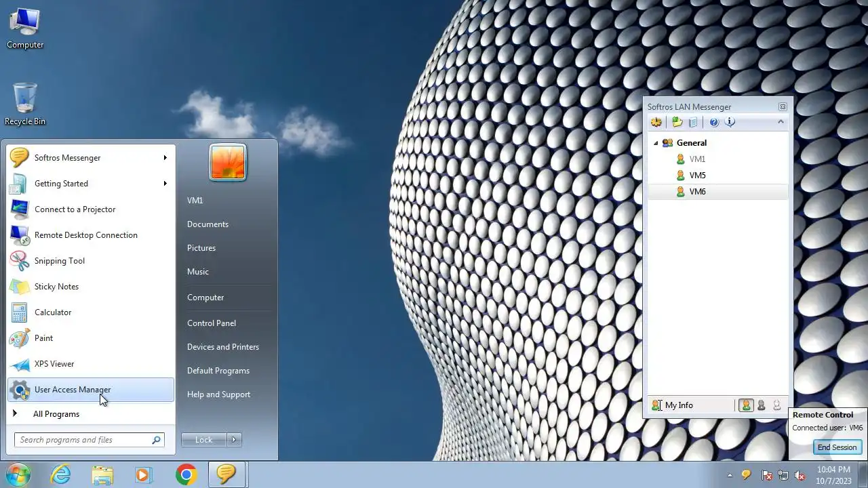
Task: Select user VM1 in Messenger list
Action: click(x=697, y=159)
